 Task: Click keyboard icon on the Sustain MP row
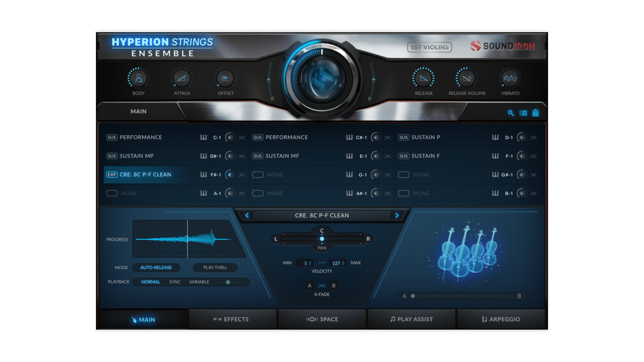[204, 156]
